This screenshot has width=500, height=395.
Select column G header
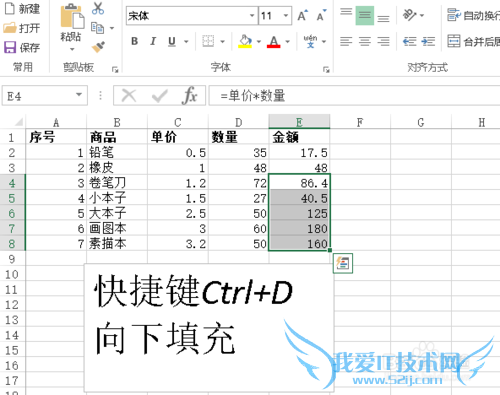(421, 122)
